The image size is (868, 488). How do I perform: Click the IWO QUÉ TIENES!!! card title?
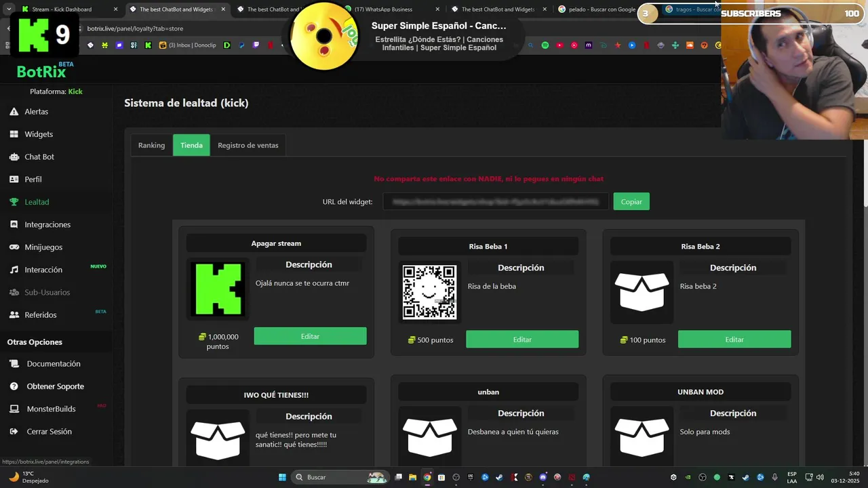[x=276, y=395]
